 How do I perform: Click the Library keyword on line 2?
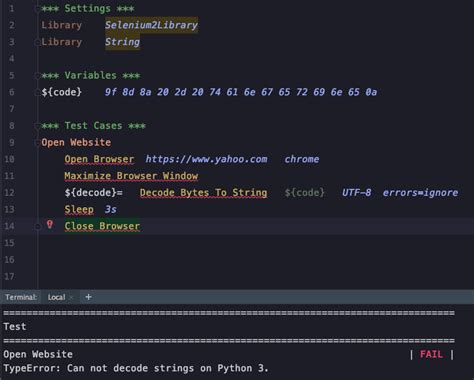point(61,25)
